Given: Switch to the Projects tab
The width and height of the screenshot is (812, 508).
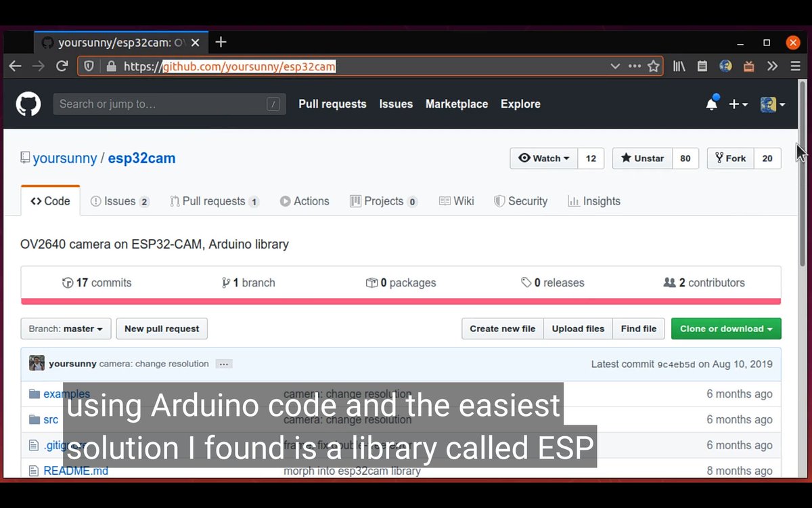Looking at the screenshot, I should click(x=384, y=201).
